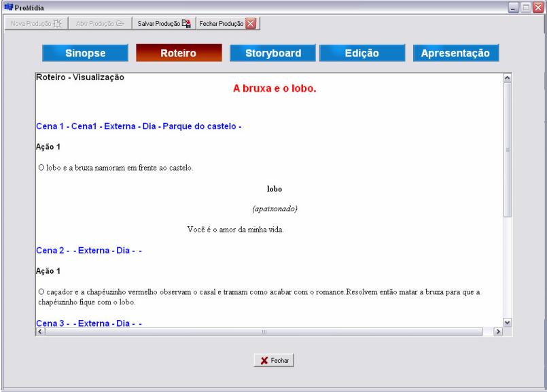Viewport: 547px width, 392px height.
Task: Maximize the ProMídia window
Action: 526,6
